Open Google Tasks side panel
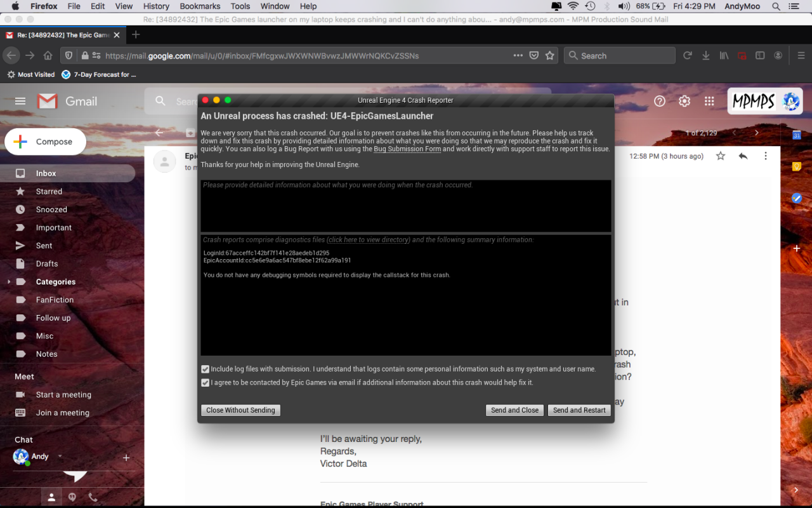 click(797, 198)
